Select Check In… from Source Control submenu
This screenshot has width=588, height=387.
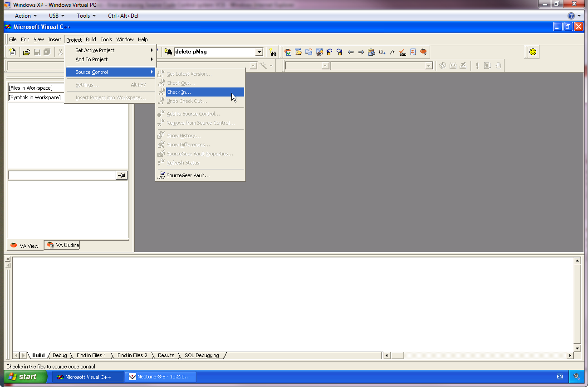(x=200, y=92)
